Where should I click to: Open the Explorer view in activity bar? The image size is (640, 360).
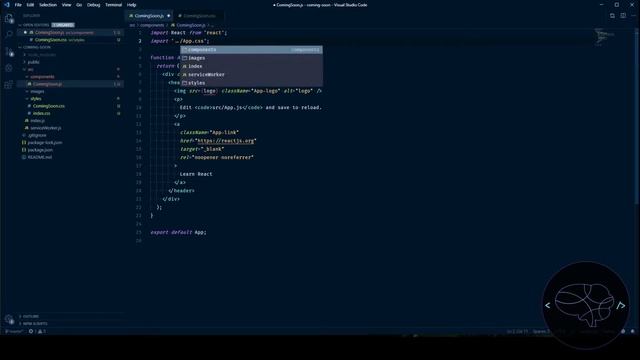(x=9, y=18)
